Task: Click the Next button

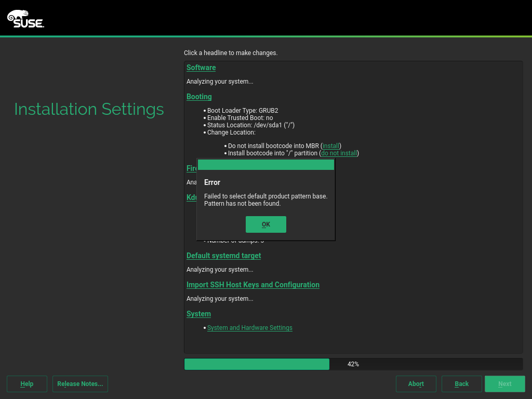Action: (504, 384)
